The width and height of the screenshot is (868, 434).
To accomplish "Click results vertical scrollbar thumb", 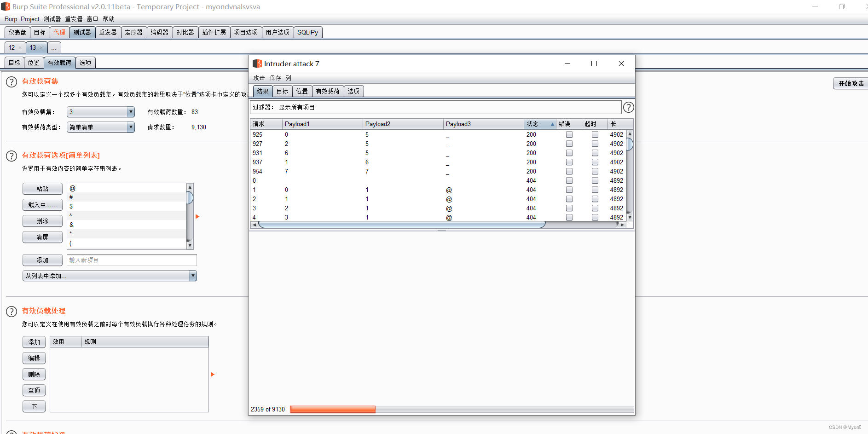I will tap(630, 144).
